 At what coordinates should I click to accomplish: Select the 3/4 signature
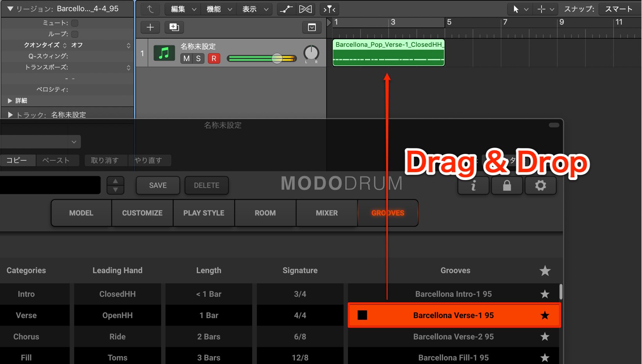(x=300, y=294)
